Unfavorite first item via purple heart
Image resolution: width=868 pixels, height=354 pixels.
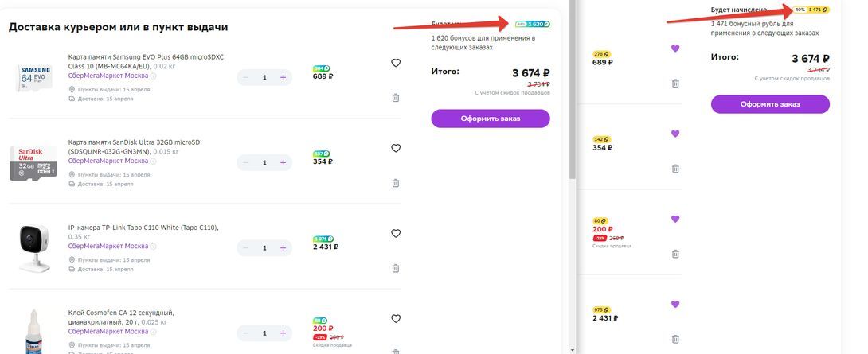tap(674, 48)
